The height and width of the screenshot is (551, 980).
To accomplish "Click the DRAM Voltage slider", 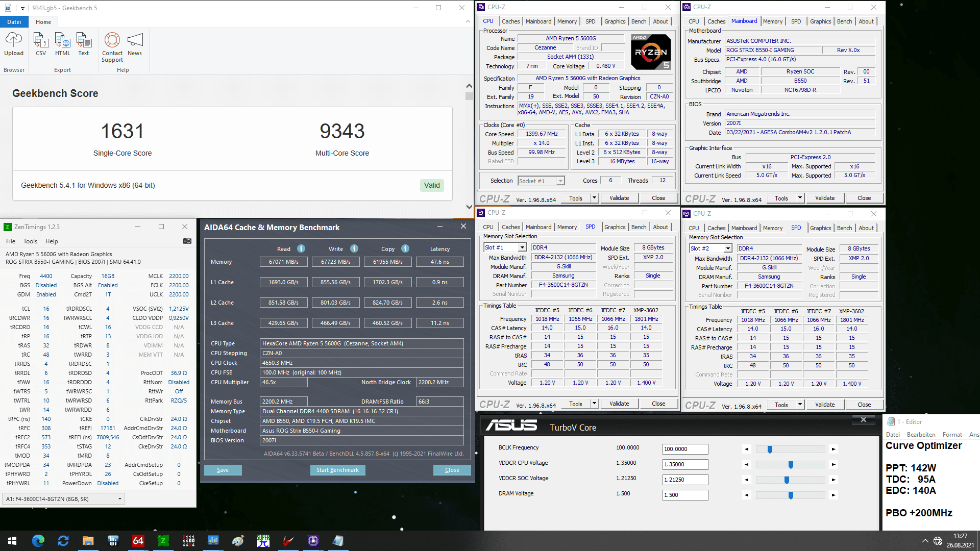I will click(790, 495).
